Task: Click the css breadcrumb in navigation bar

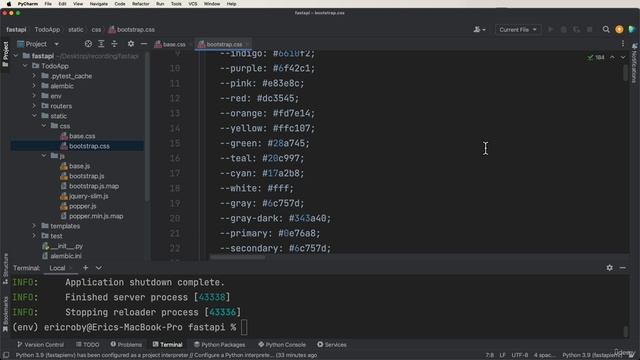Action: 96,29
